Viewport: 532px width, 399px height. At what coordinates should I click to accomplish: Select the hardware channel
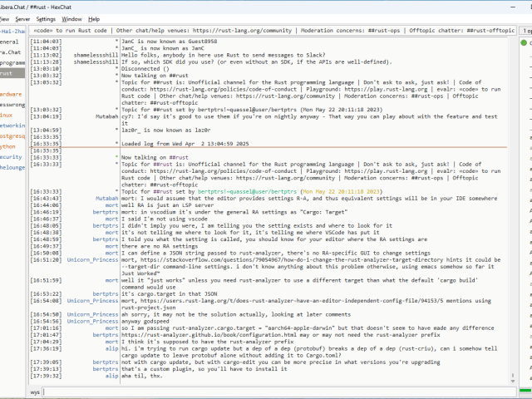coord(11,94)
